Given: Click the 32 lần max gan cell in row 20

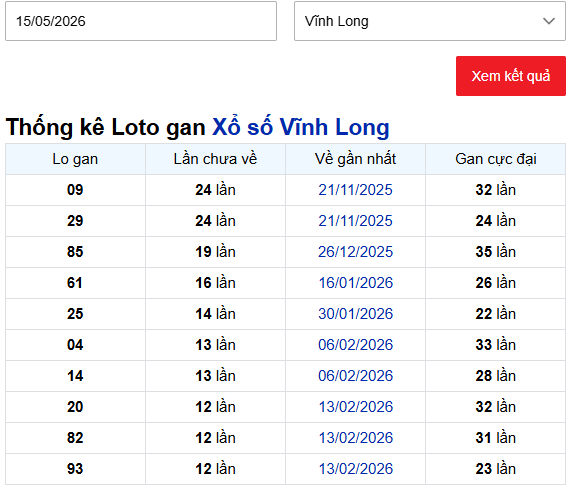Looking at the screenshot, I should 495,407.
